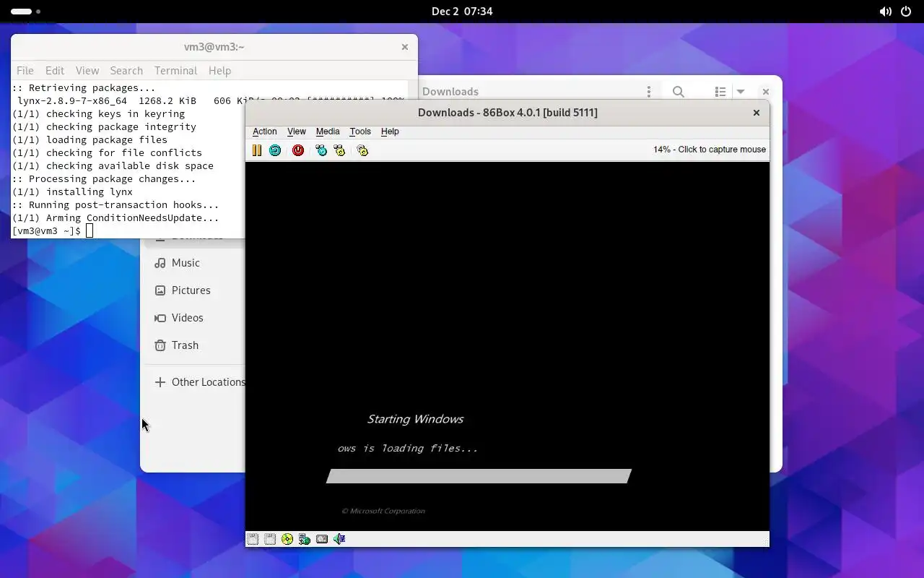
Task: Open the power menu in top bar
Action: (x=907, y=12)
